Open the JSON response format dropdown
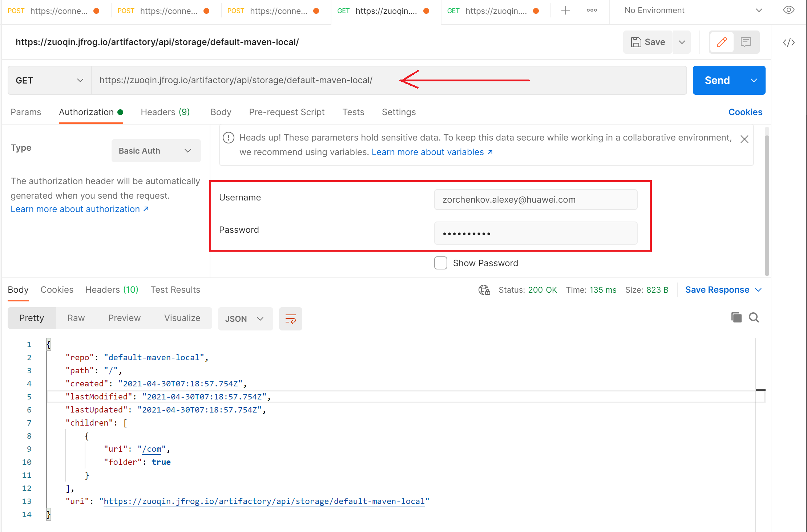807x532 pixels. point(245,318)
